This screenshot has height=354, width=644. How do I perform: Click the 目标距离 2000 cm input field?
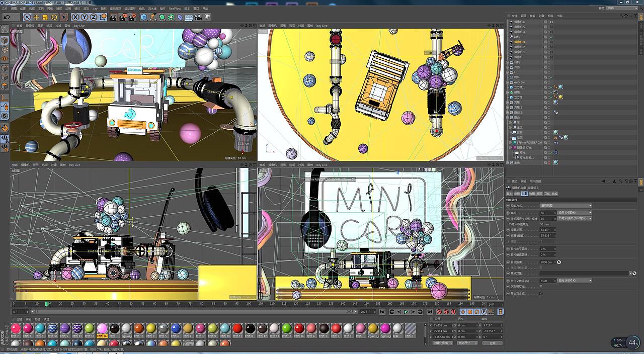pos(548,262)
